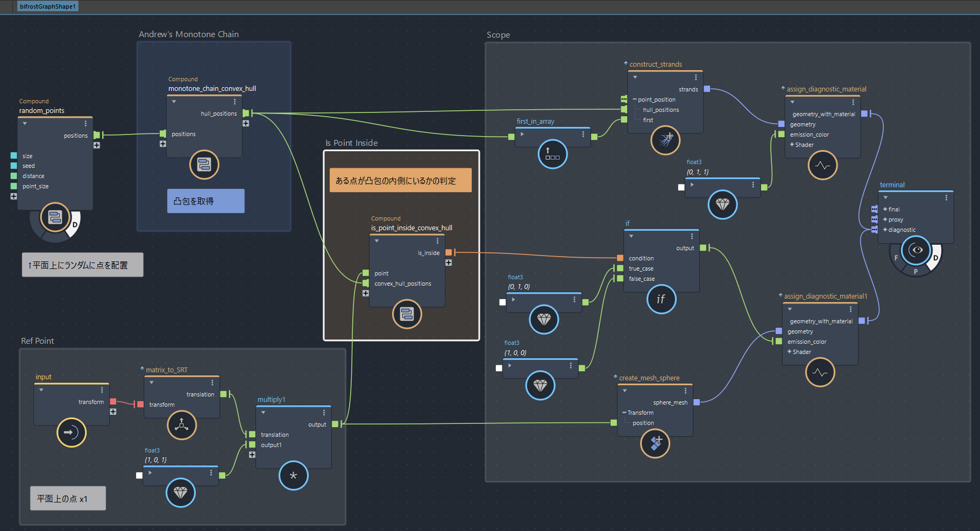Click the input node arrow icon
Viewport: 980px width, 531px height.
point(72,432)
